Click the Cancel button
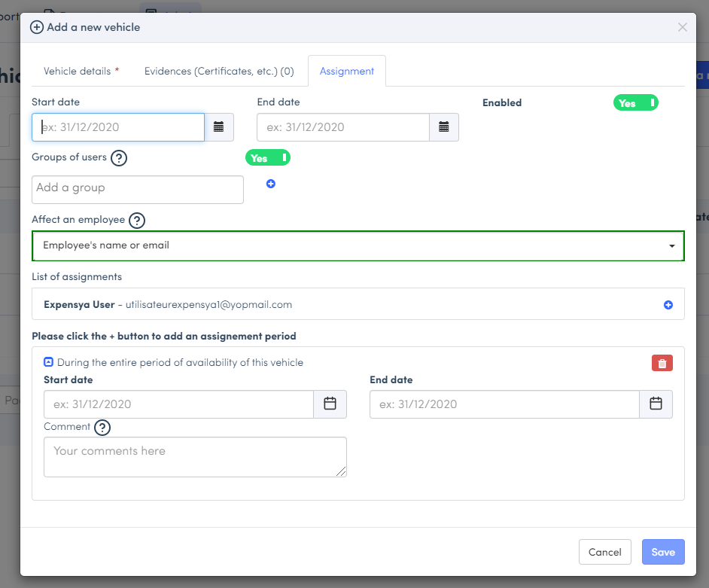Viewport: 709px width, 588px height. coord(604,552)
